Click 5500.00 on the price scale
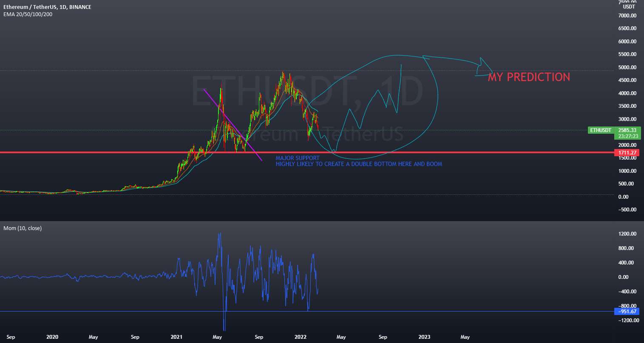Screen dimensions: 644x343 [x=627, y=54]
